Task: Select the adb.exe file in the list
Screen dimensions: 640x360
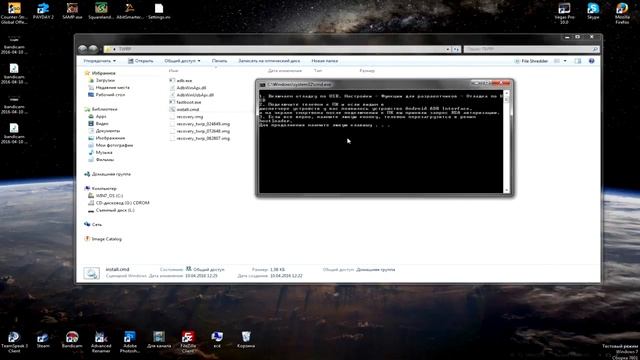Action: tap(184, 80)
